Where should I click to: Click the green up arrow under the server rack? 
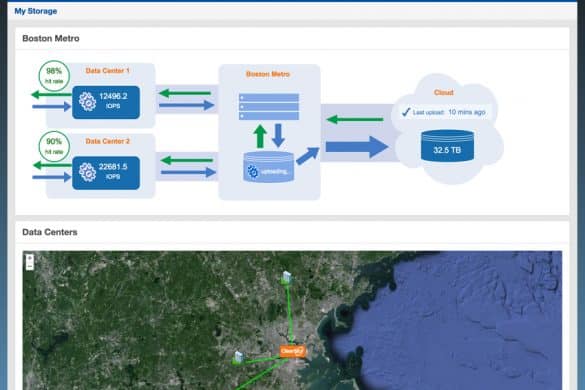click(260, 136)
